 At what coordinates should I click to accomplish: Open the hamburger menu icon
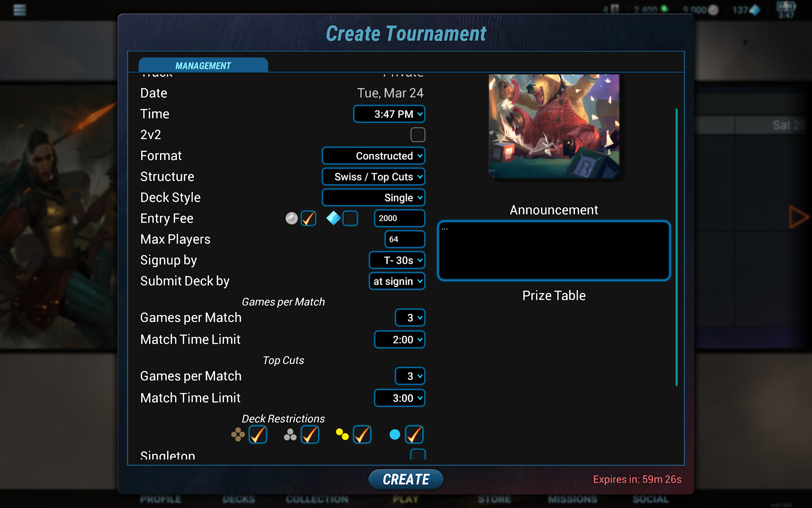(19, 10)
